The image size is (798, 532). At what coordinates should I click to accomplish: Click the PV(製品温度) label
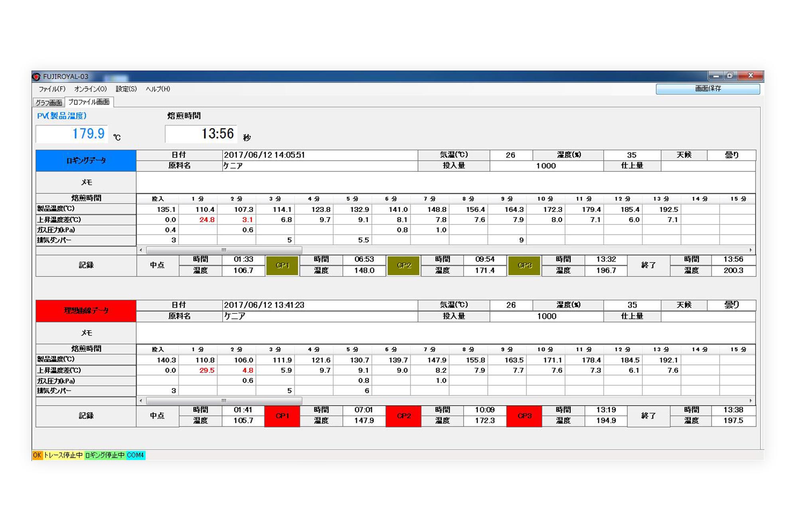pos(62,116)
